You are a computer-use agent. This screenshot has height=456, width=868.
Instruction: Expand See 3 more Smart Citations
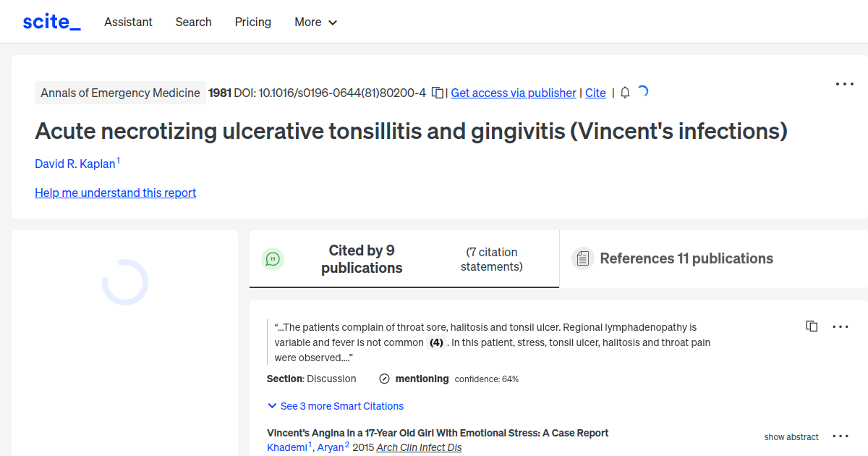point(335,406)
